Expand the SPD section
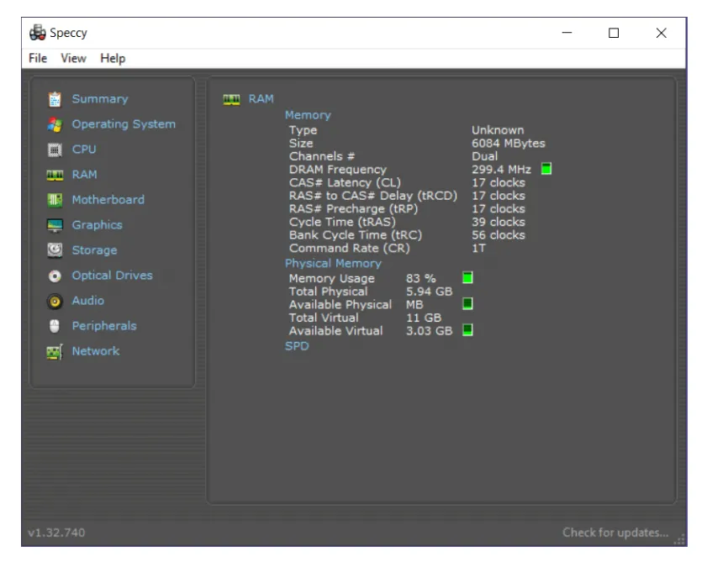This screenshot has height=583, width=728. (x=297, y=346)
